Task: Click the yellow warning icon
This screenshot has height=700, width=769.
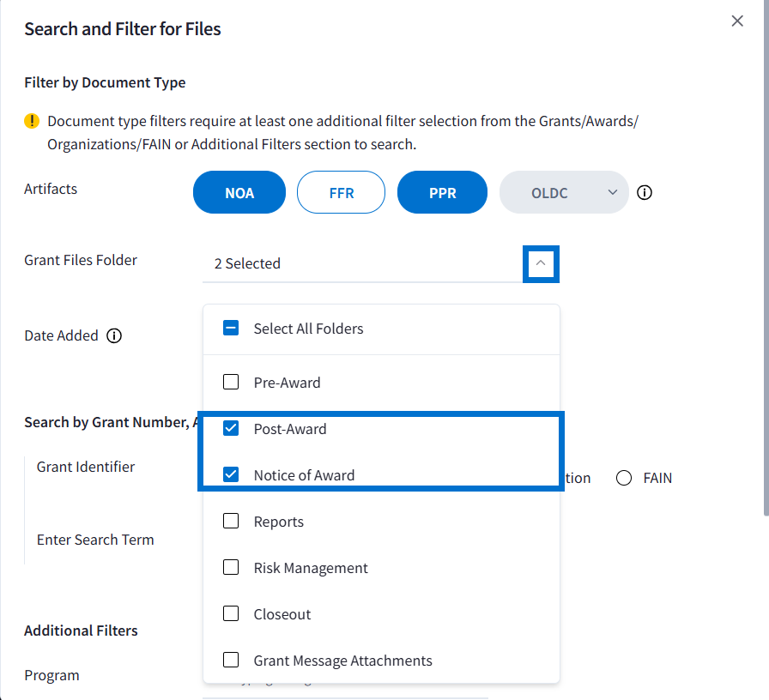Action: pos(32,121)
